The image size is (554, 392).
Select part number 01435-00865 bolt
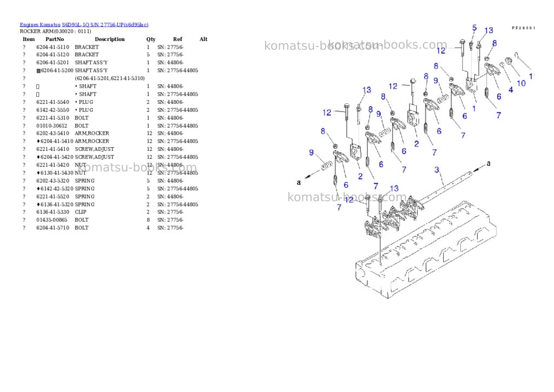(x=51, y=220)
